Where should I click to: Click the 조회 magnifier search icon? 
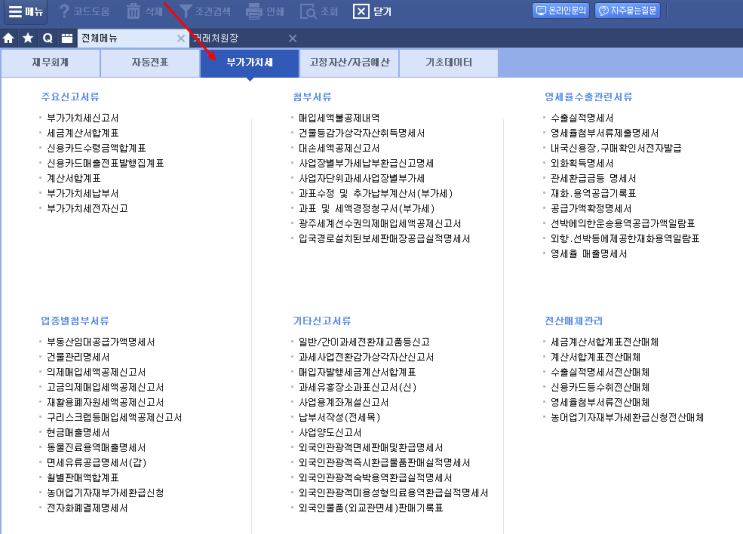[308, 11]
